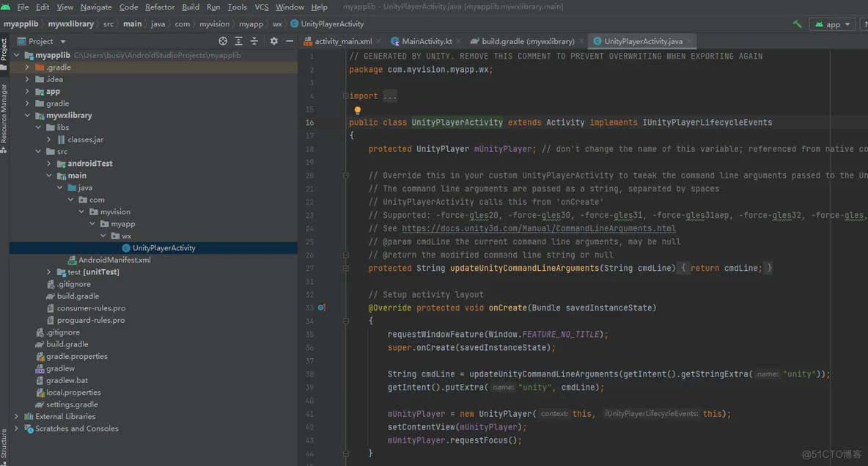Click Collapse All icon in Project panel
Screen dimensions: 868x466
(254, 41)
